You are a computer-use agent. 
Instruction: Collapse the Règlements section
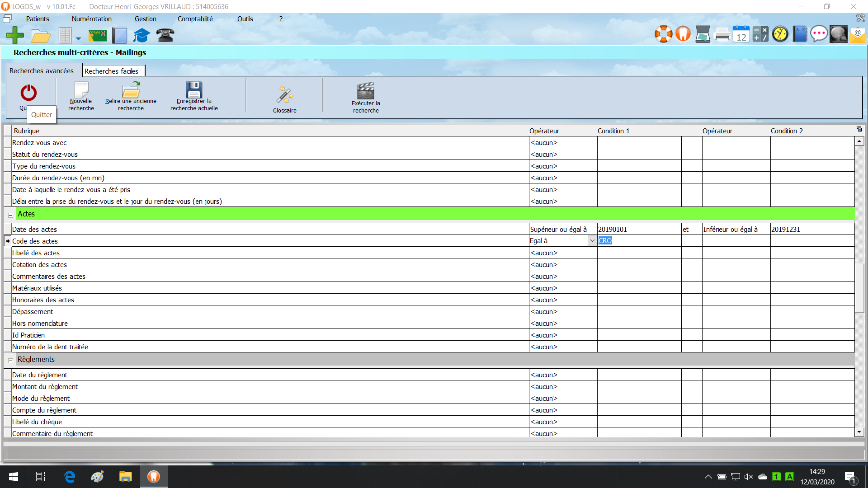[10, 361]
